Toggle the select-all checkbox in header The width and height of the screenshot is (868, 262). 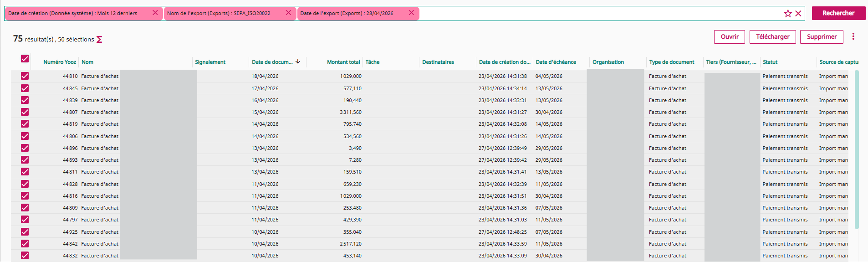click(25, 59)
